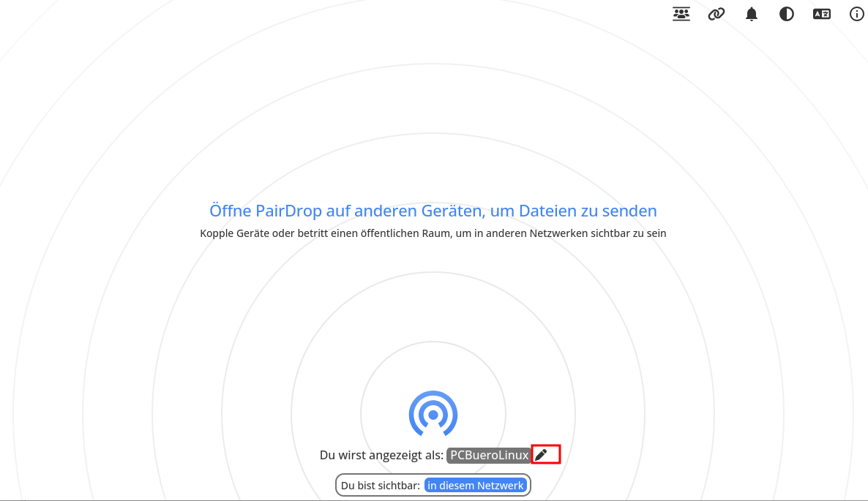Open the language picker to choose another language
Screen dimensions: 868x501
pos(821,13)
